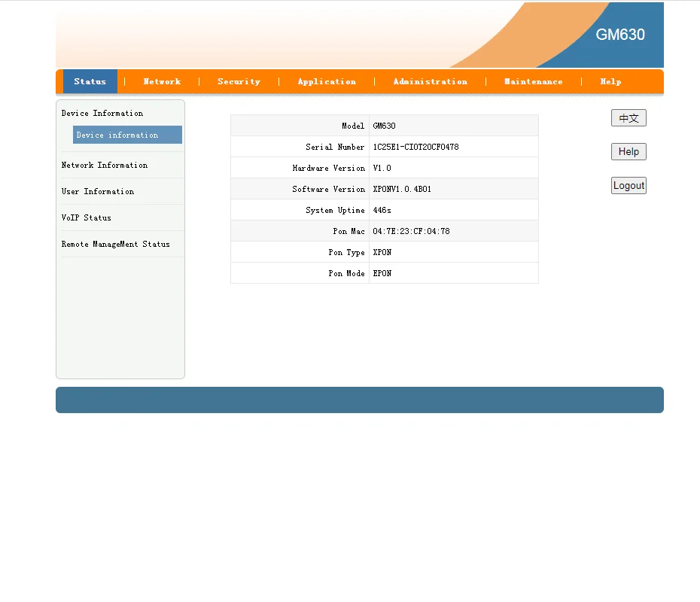Click the Model value GM630 in table
Screen dimensions: 700x602
tap(385, 126)
